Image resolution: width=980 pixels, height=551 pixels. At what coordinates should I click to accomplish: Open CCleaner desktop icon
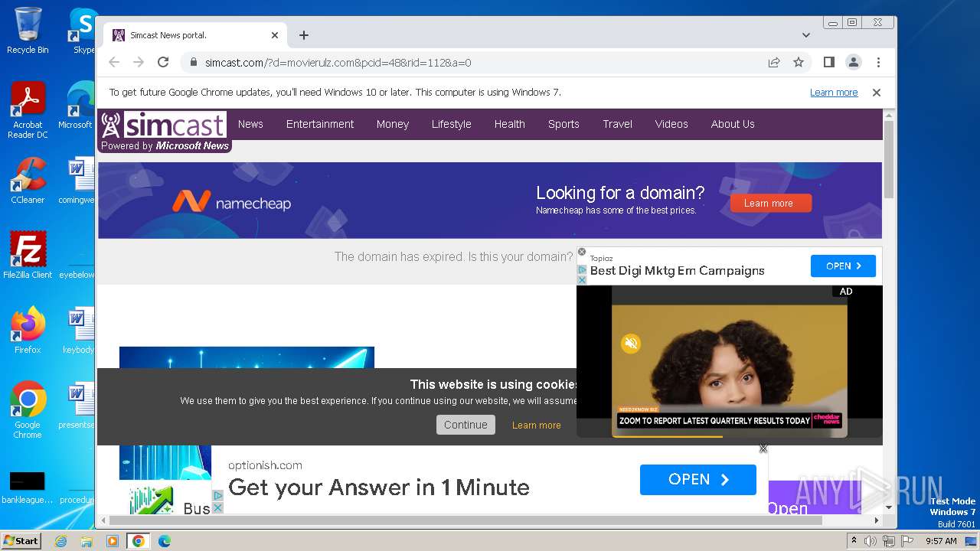tap(28, 181)
